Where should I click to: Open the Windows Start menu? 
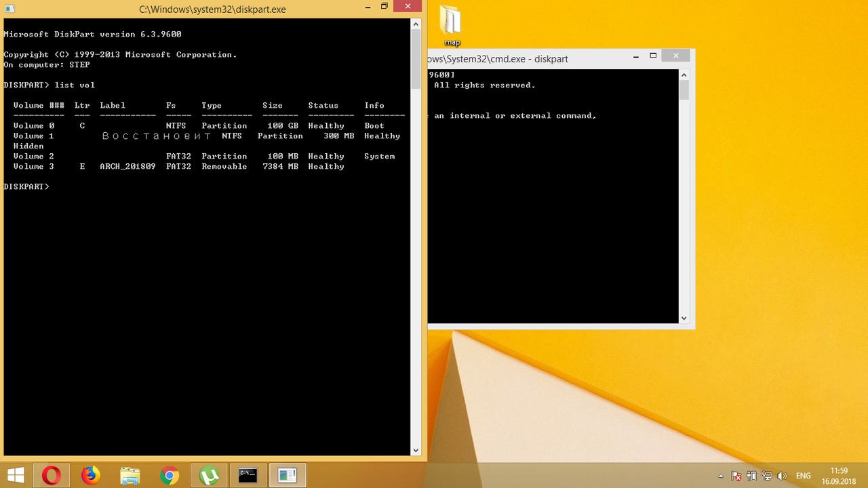tap(16, 475)
